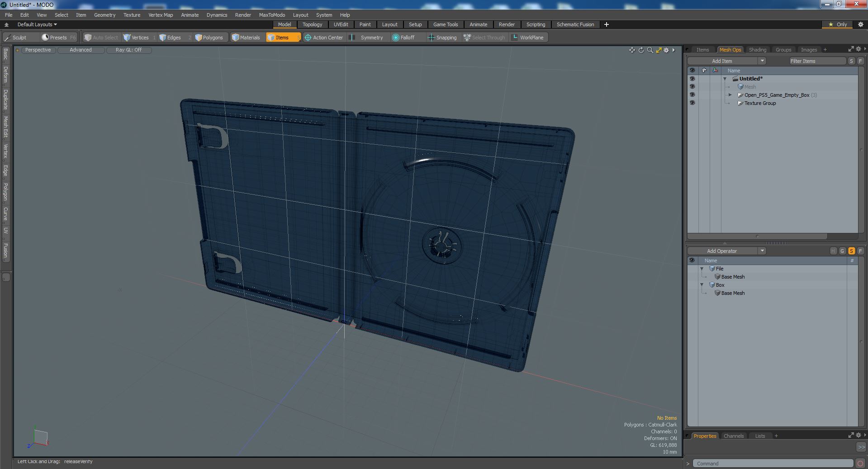Click the axis gizmo in the viewport corner
The image size is (868, 469).
click(x=38, y=439)
